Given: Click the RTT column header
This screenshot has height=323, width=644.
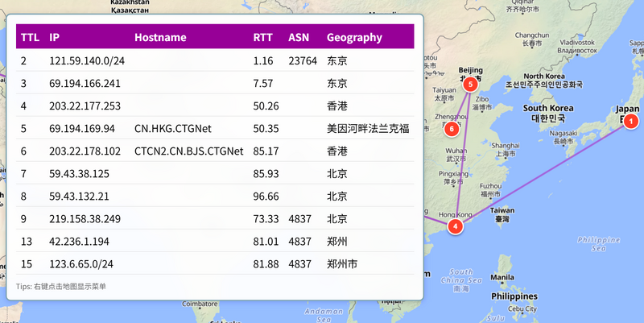Looking at the screenshot, I should 262,37.
